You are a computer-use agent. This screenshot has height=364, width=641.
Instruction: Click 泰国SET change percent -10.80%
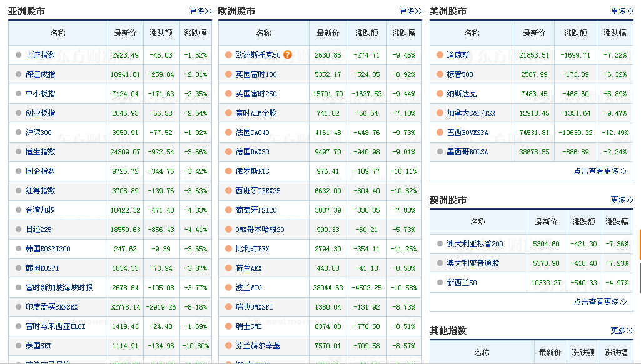click(195, 346)
